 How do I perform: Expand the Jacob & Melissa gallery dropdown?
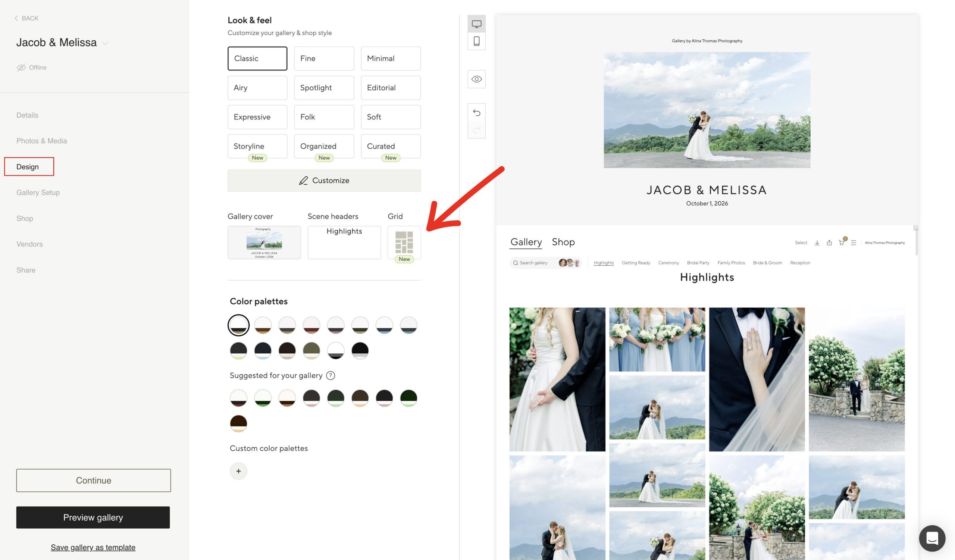click(105, 43)
